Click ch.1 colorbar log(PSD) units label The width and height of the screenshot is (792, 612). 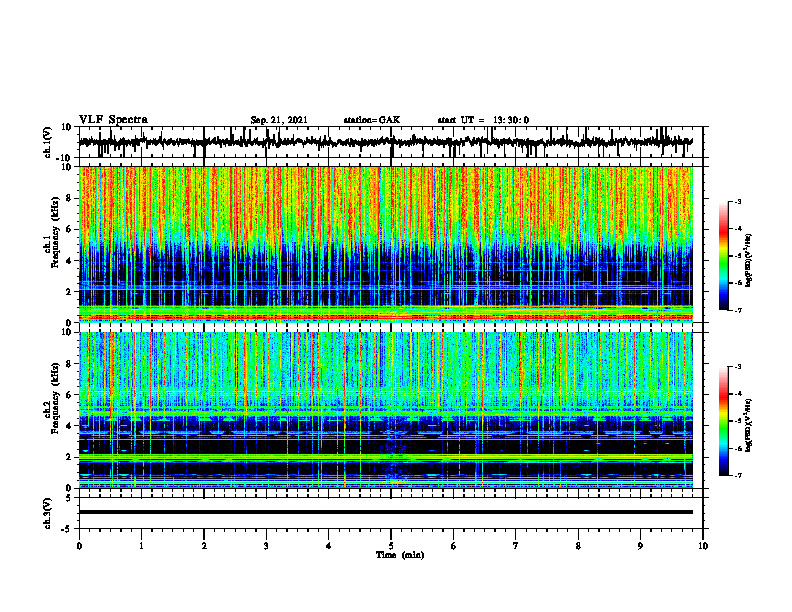coord(748,260)
